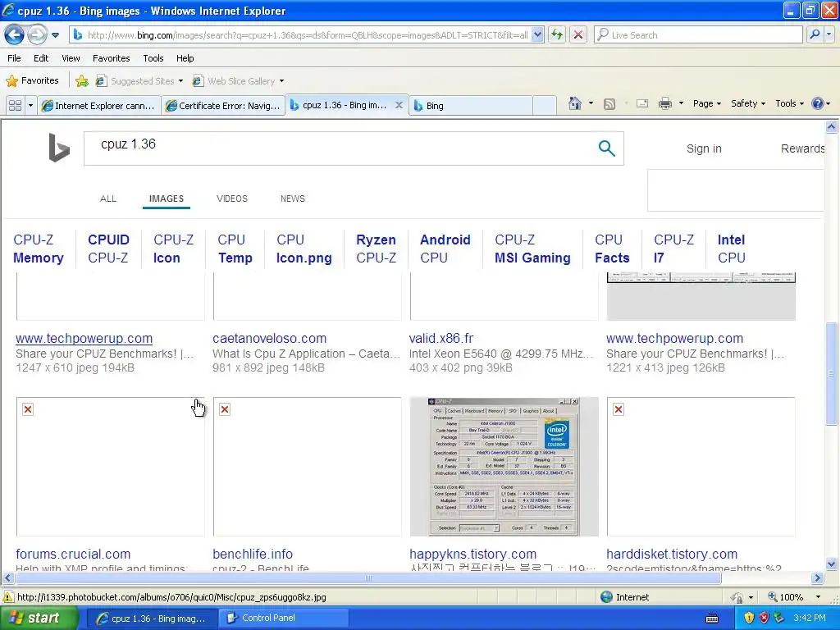The image size is (840, 630).
Task: Expand the Print options dropdown arrow
Action: coord(681,103)
